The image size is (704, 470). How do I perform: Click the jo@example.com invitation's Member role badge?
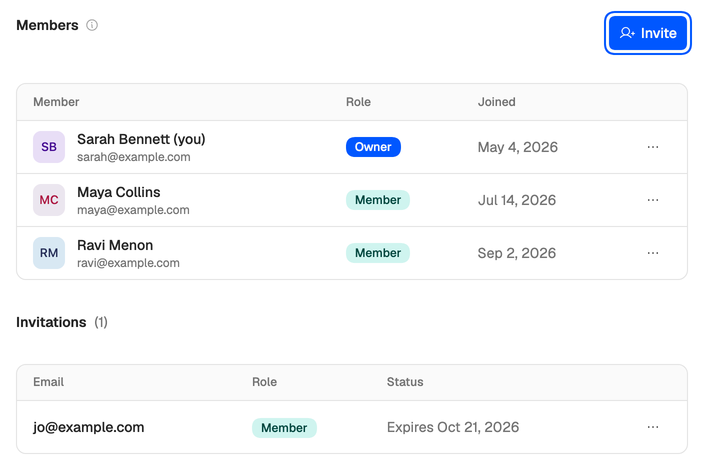pos(284,427)
